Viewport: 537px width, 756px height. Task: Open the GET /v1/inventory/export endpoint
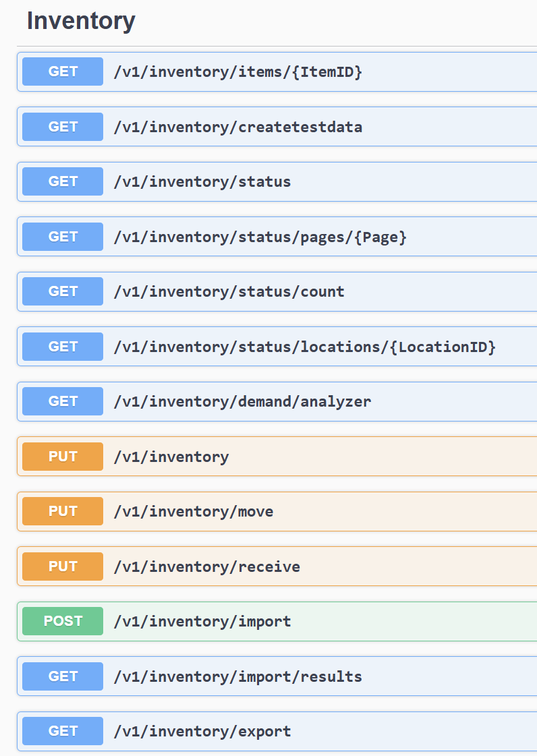(202, 731)
